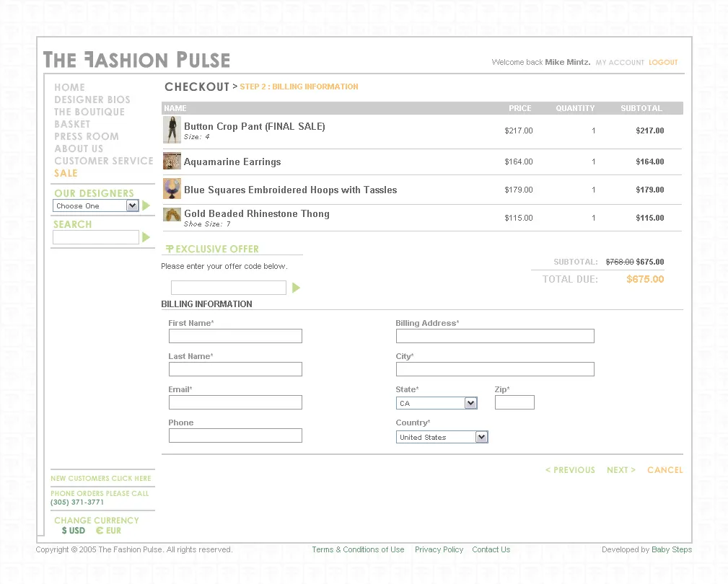The width and height of the screenshot is (728, 584).
Task: Log out via Logout link
Action: [x=663, y=62]
